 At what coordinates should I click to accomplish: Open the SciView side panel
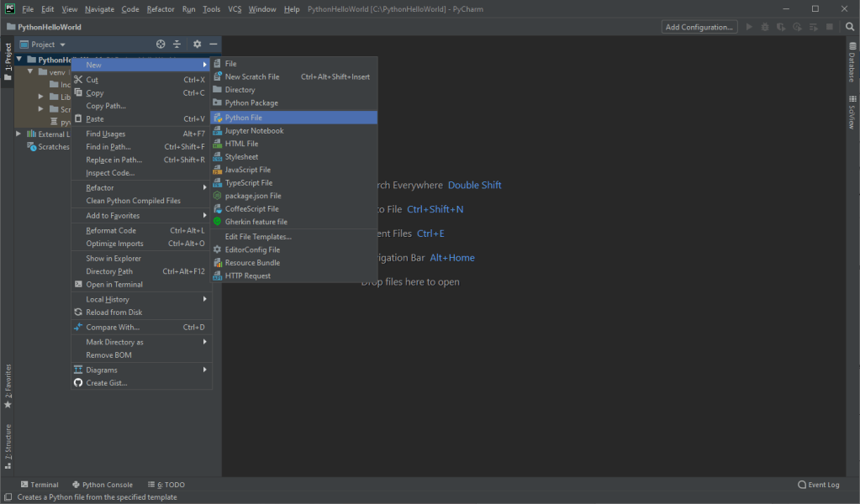pos(851,112)
